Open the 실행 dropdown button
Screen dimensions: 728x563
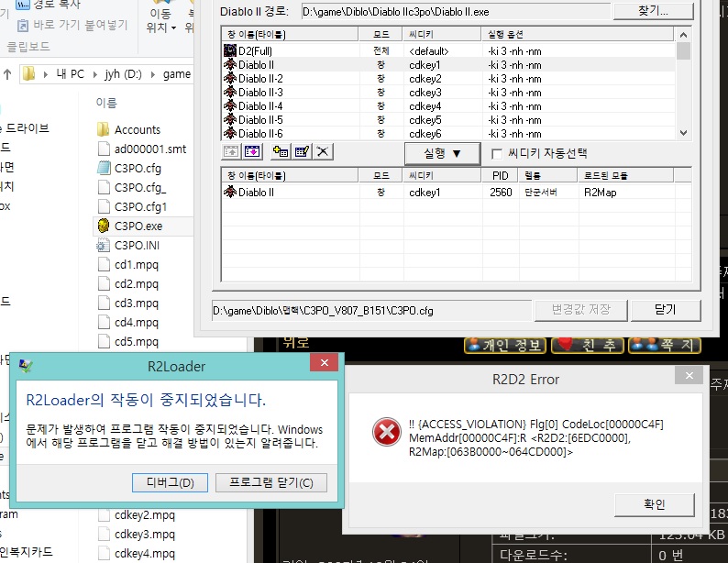[443, 154]
